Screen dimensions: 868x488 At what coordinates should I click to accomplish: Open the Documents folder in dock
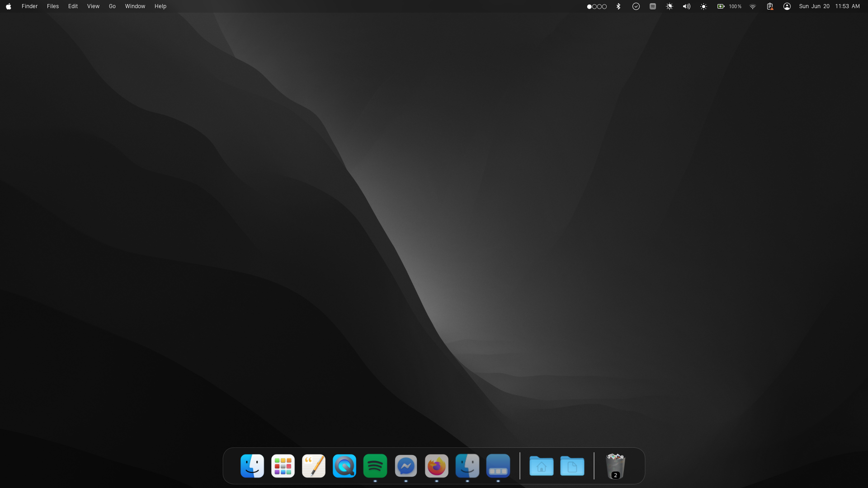pos(572,466)
